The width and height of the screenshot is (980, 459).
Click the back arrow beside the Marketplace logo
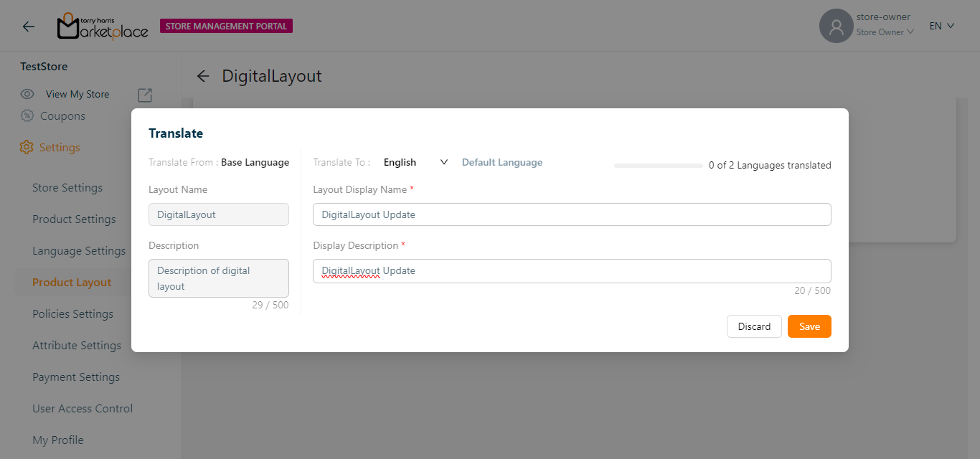pos(28,27)
